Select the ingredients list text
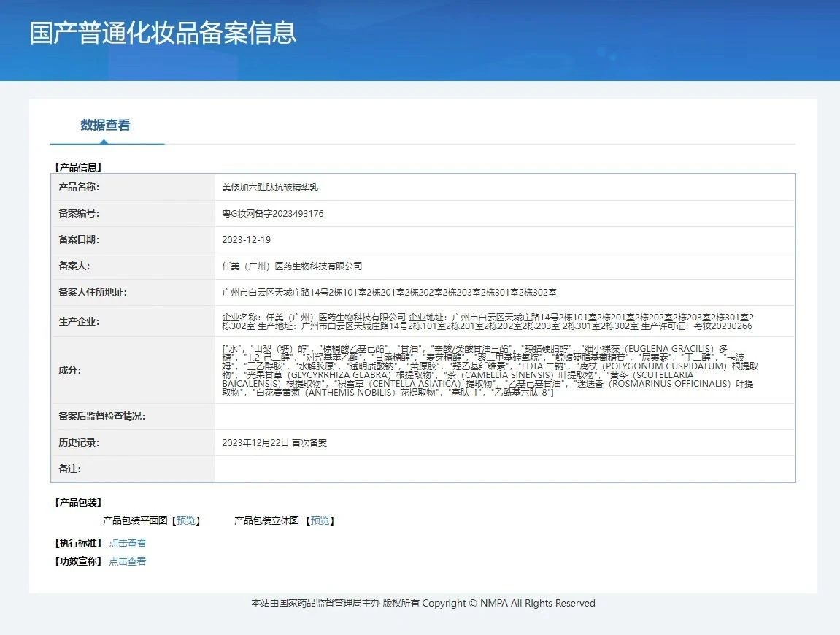The height and width of the screenshot is (635, 840). (490, 370)
